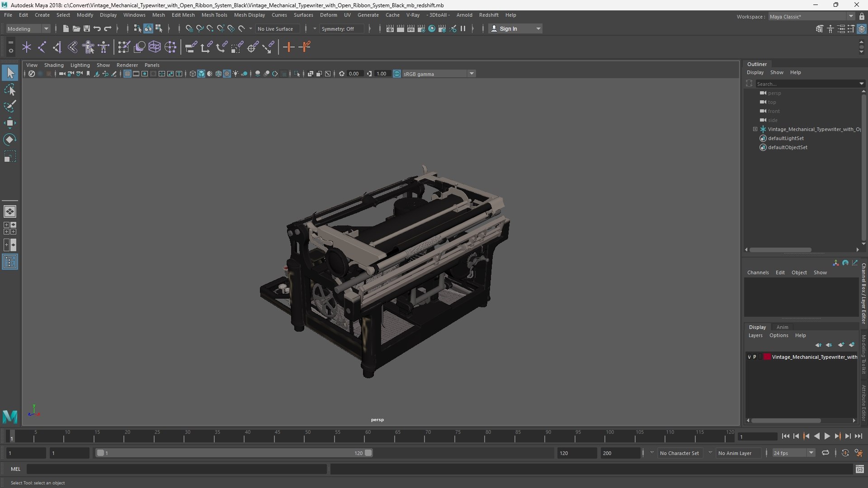Screen dimensions: 868x488
Task: Choose the Move tool in toolbox
Action: coord(10,123)
